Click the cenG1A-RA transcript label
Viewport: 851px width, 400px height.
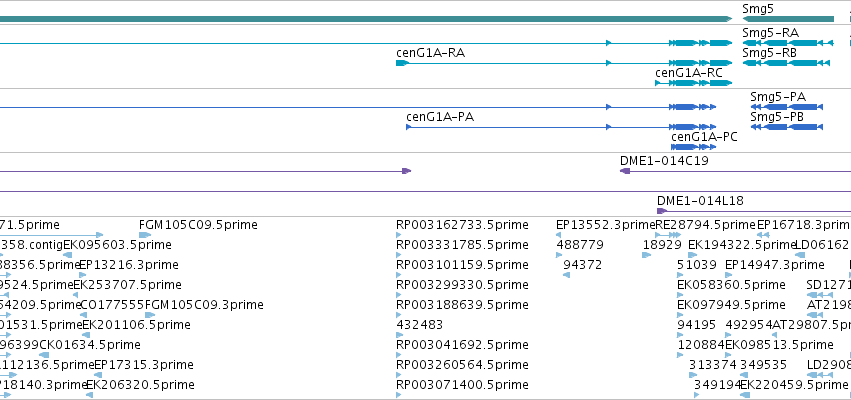coord(430,53)
